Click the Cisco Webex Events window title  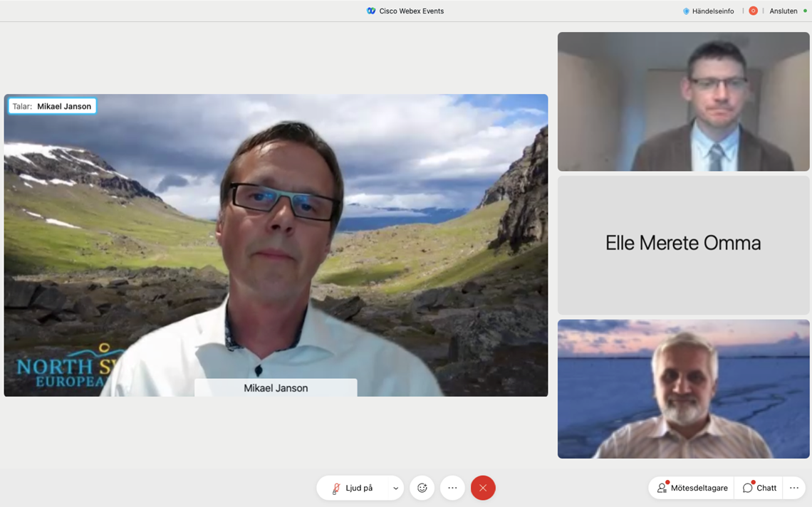pos(411,11)
